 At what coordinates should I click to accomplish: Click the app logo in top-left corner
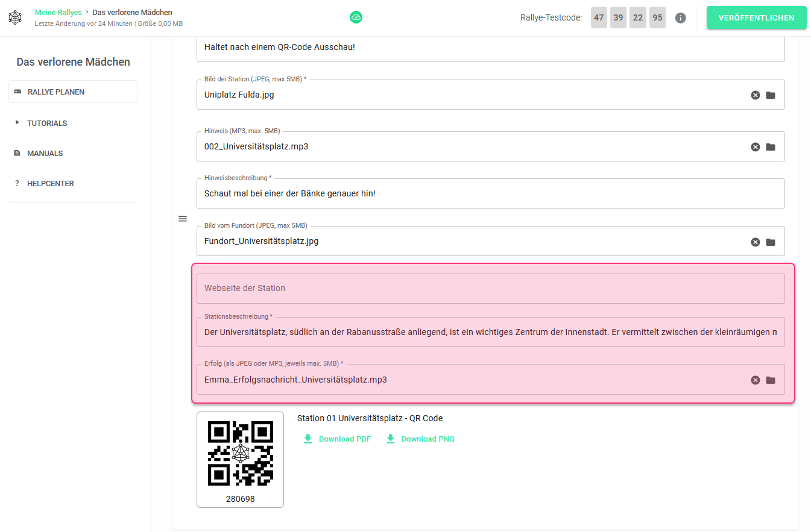(x=15, y=17)
